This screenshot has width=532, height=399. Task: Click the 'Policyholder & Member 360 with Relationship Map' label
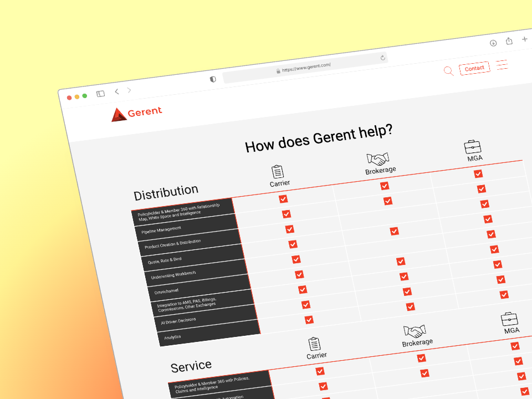click(179, 212)
